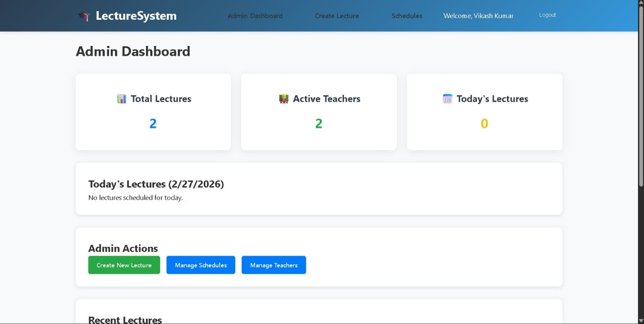This screenshot has height=324, width=644.
Task: Click the bar chart icon beside Total Lectures
Action: pos(122,99)
